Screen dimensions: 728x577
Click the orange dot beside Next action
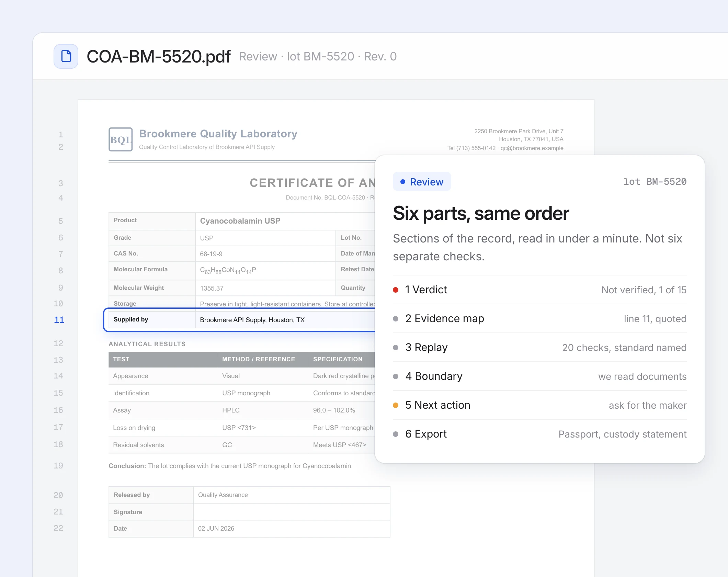[x=396, y=405]
